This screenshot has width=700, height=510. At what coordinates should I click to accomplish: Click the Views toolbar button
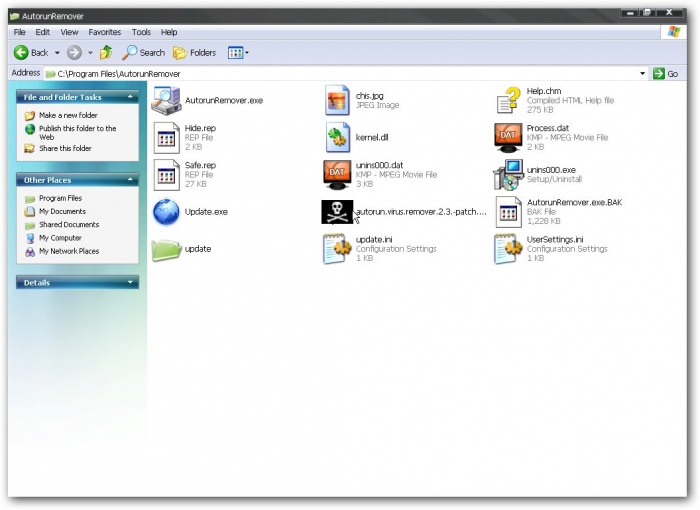coord(238,53)
